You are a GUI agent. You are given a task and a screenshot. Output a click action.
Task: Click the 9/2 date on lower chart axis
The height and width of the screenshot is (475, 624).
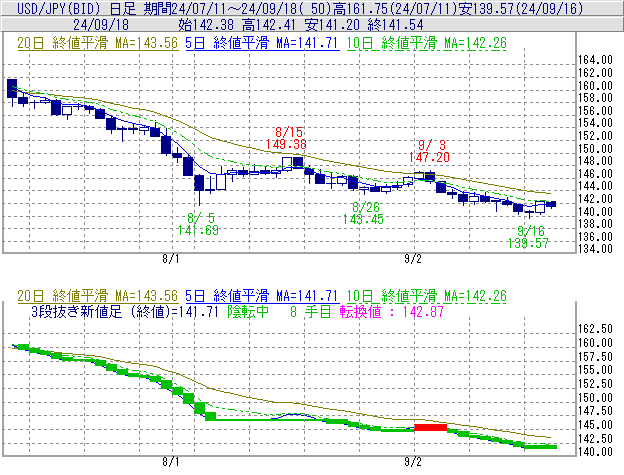(413, 462)
